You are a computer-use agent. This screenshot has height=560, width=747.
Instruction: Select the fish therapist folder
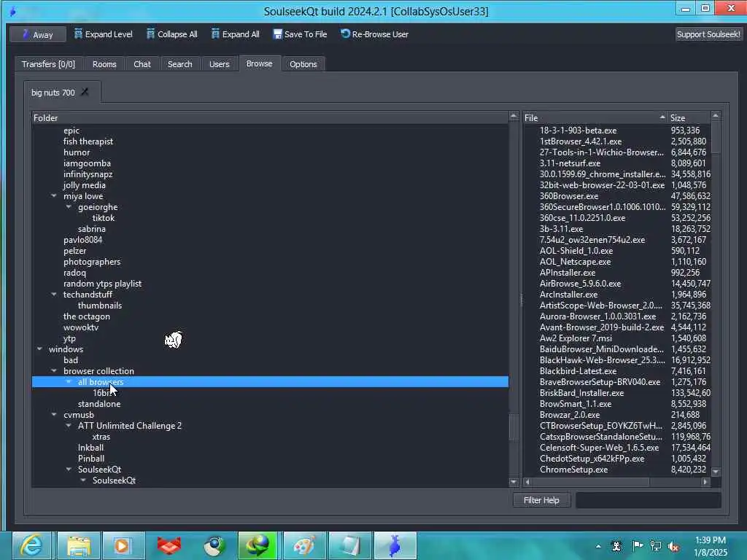[x=88, y=141]
